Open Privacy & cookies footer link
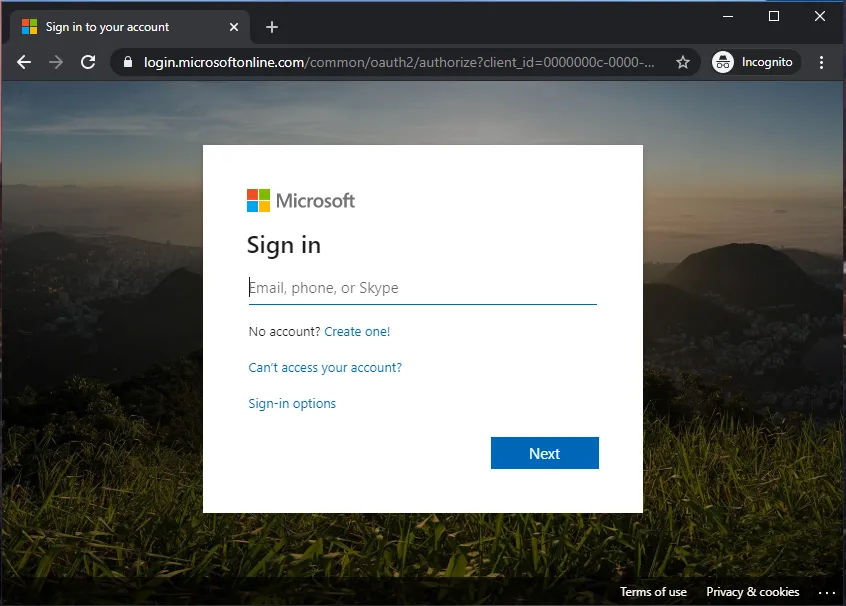This screenshot has height=606, width=846. coord(752,592)
